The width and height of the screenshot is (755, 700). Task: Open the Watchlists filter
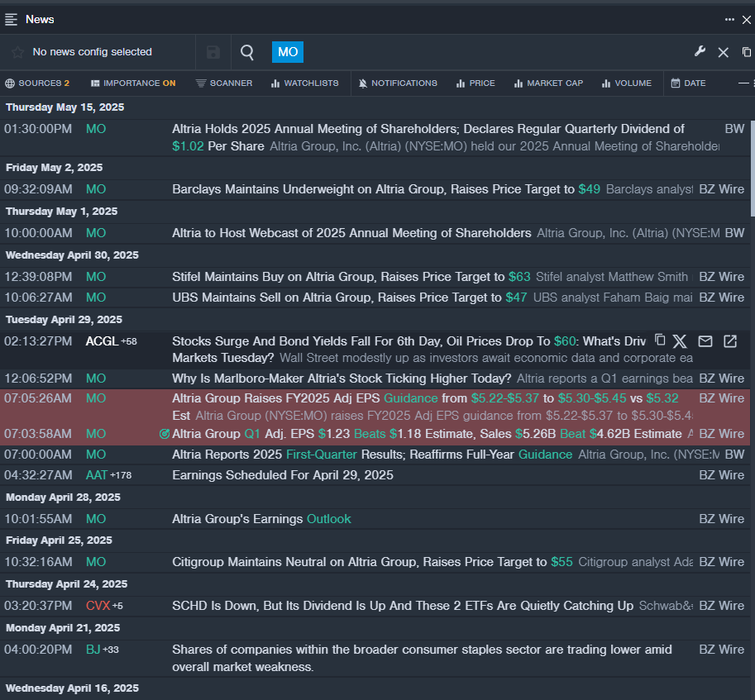305,83
